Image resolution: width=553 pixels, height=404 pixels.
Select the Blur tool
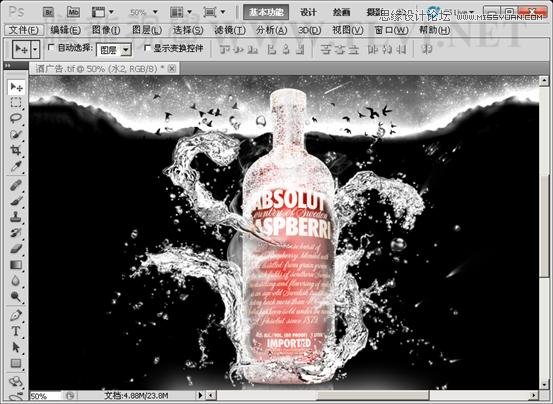(16, 281)
